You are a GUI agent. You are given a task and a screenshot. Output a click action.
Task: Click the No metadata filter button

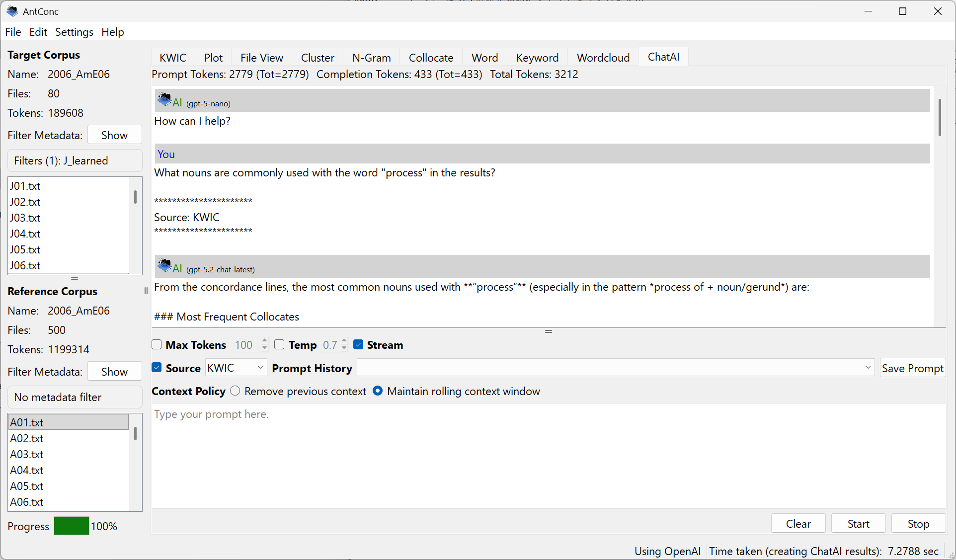[x=75, y=397]
